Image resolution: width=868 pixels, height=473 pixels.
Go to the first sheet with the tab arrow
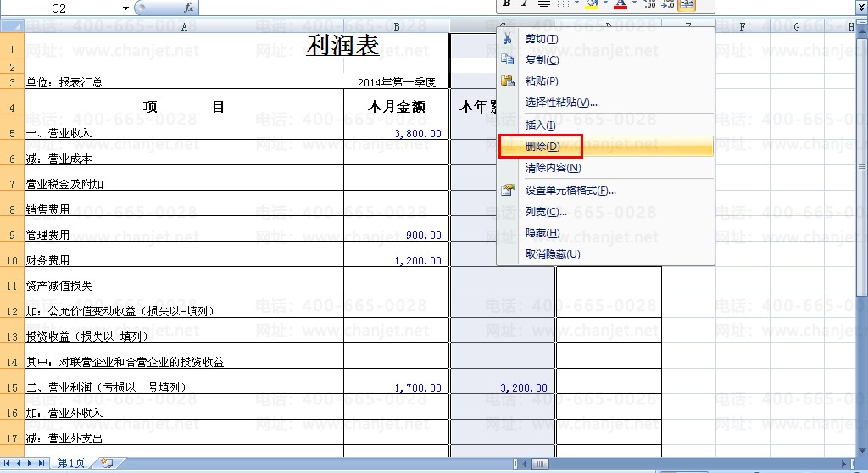(x=7, y=463)
